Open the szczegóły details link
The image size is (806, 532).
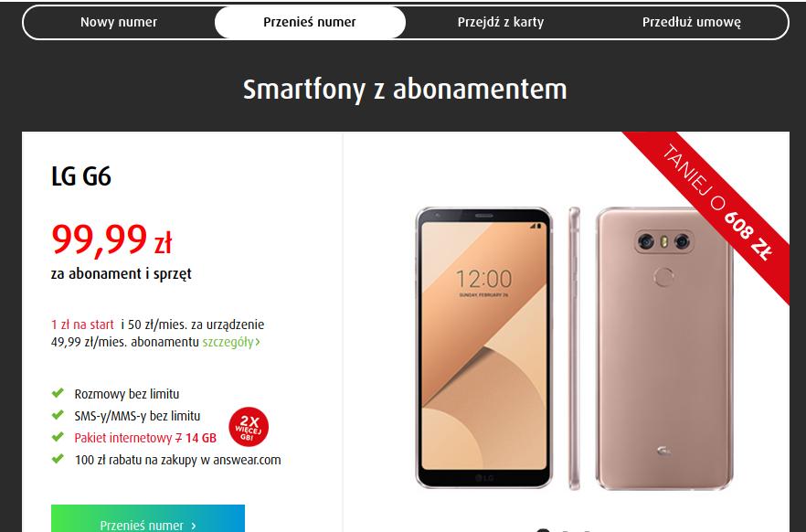tap(228, 342)
